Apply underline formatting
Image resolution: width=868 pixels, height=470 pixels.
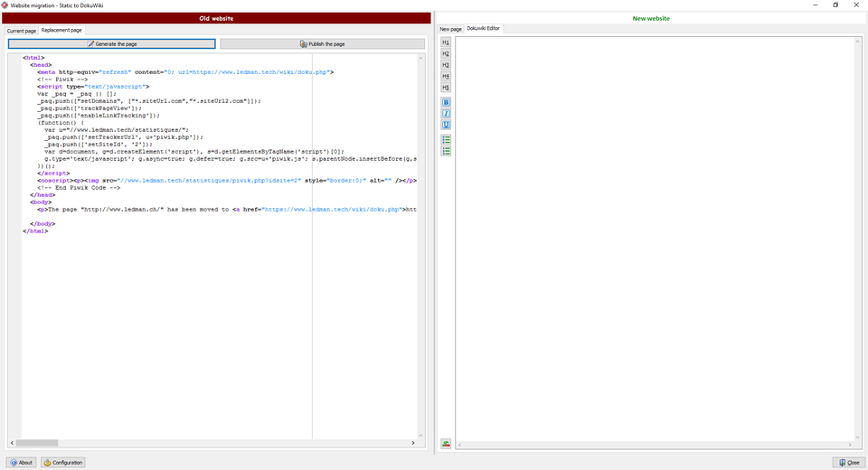click(446, 125)
